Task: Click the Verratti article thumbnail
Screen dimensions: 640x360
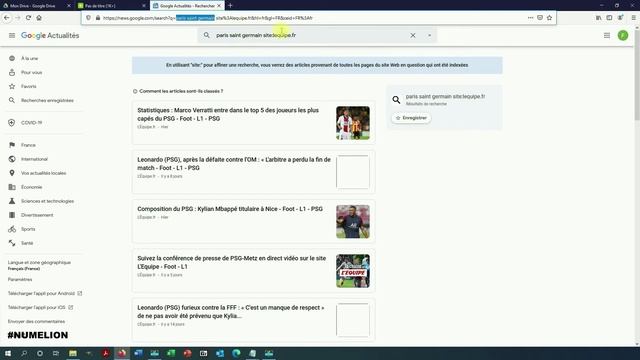Action: tap(353, 123)
